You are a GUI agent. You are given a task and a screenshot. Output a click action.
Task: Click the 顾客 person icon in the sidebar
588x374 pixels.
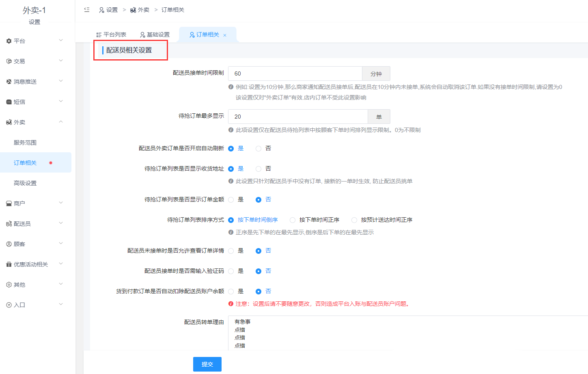(x=9, y=244)
